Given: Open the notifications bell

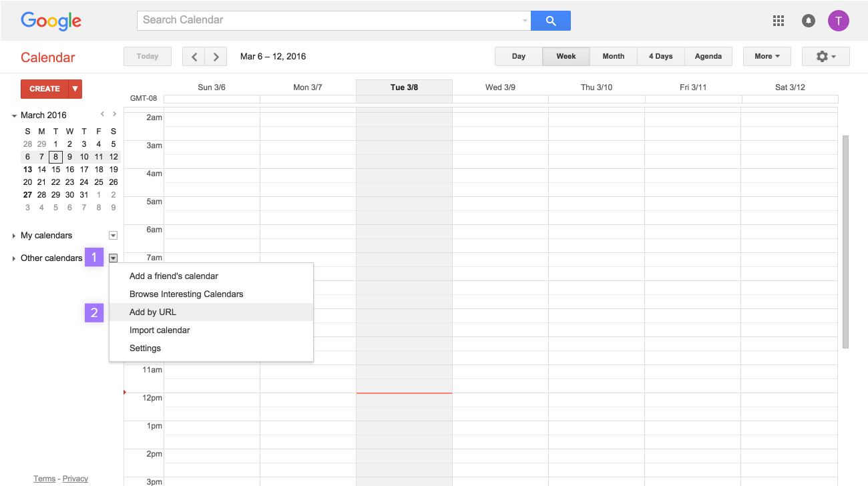Looking at the screenshot, I should coord(809,21).
